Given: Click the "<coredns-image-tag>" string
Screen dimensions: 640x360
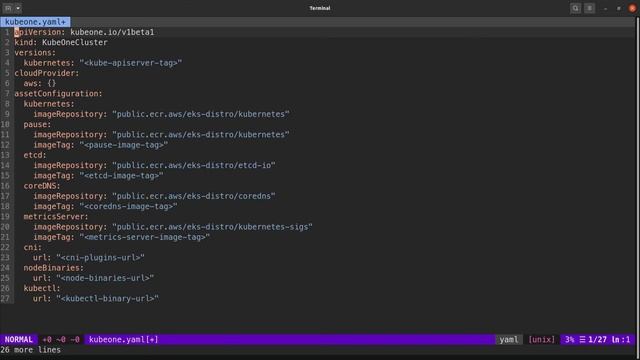Looking at the screenshot, I should coord(129,206).
